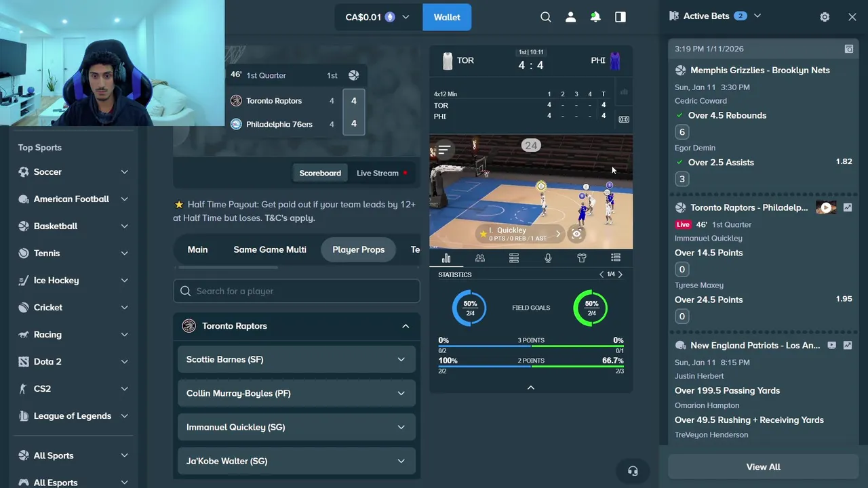Click the Philadelphia 76ers team logo in scoreboard
This screenshot has width=868, height=488.
point(236,124)
